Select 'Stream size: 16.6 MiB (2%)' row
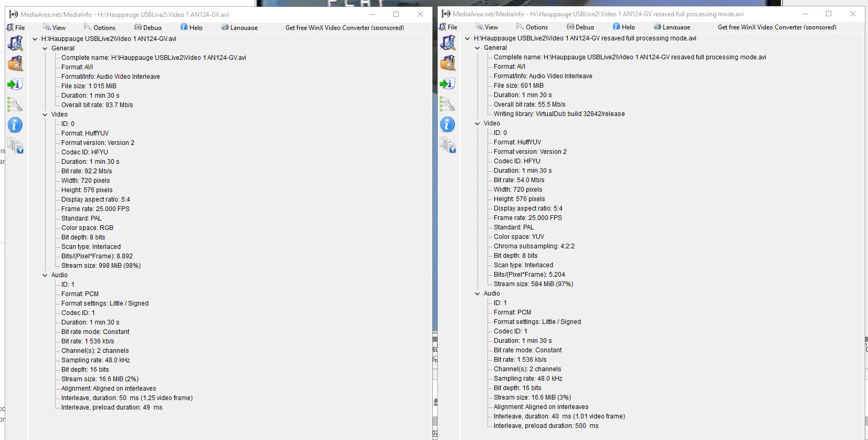Viewport: 868px width, 440px height. click(x=100, y=379)
